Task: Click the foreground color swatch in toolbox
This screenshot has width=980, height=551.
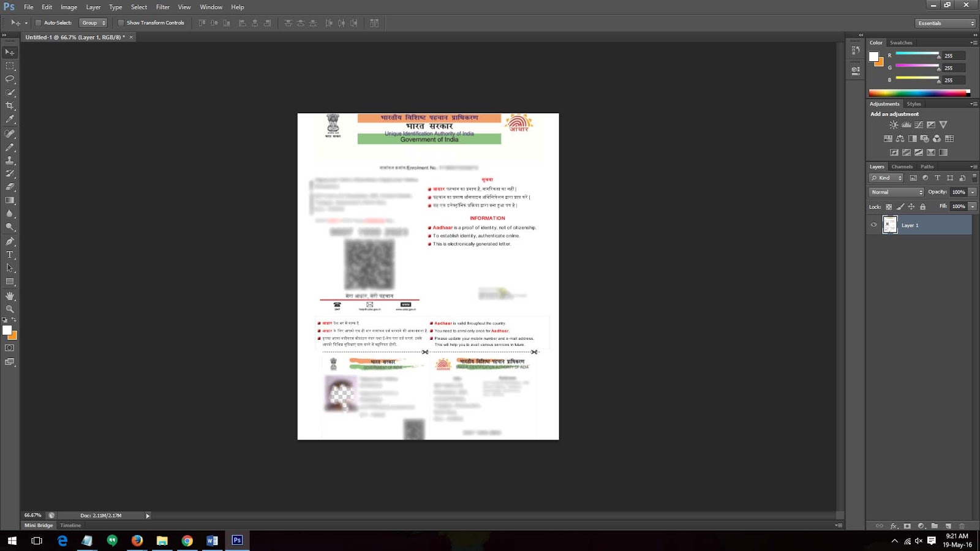Action: click(7, 331)
